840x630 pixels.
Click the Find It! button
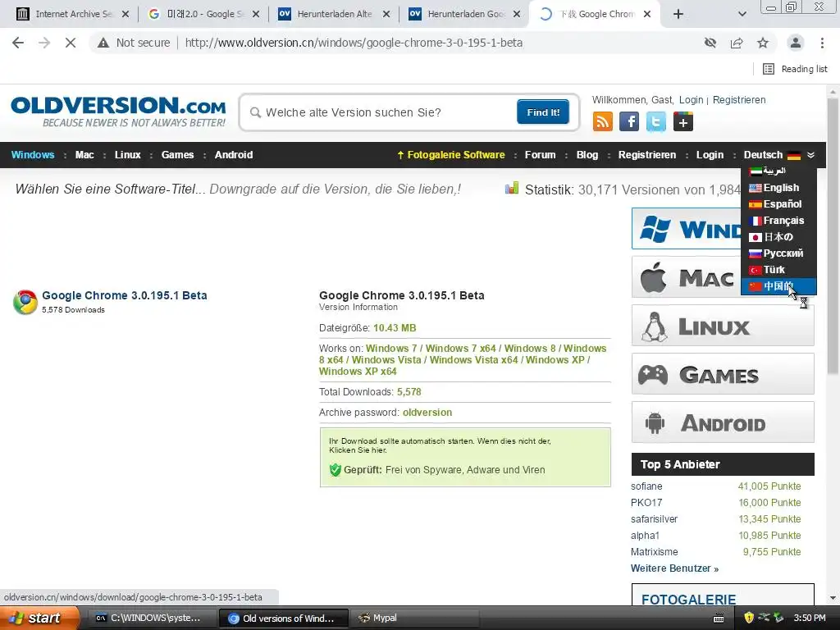point(543,112)
